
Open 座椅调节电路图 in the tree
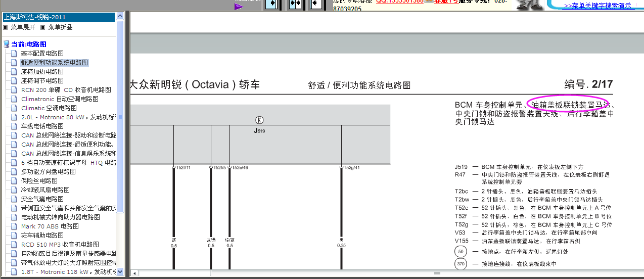pos(42,81)
